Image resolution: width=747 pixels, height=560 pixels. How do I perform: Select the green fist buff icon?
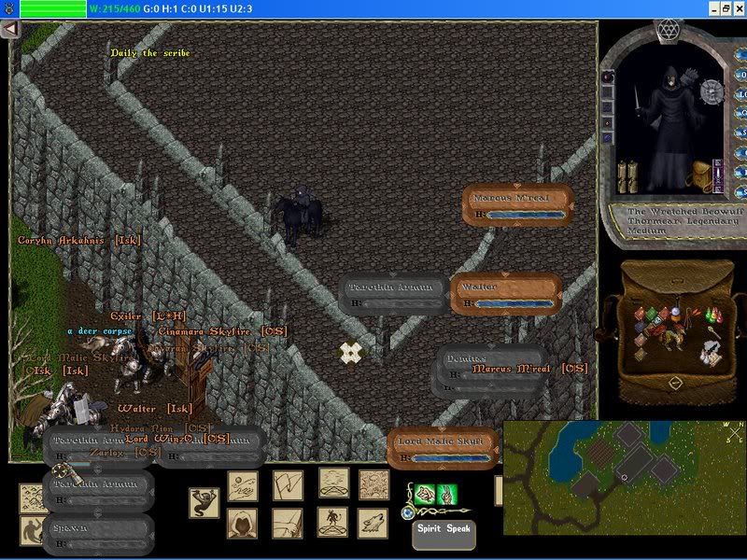(425, 495)
